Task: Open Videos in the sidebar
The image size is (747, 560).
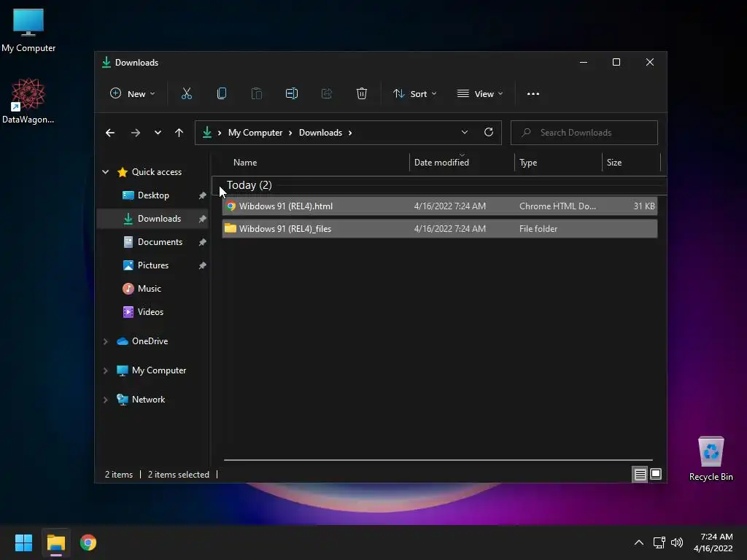Action: [x=152, y=312]
